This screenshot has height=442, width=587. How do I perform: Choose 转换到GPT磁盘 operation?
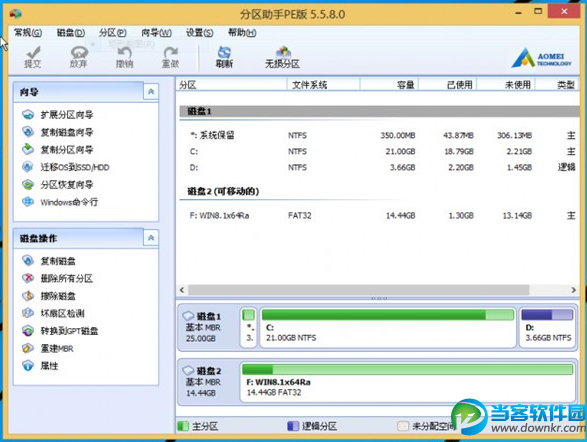pos(69,331)
